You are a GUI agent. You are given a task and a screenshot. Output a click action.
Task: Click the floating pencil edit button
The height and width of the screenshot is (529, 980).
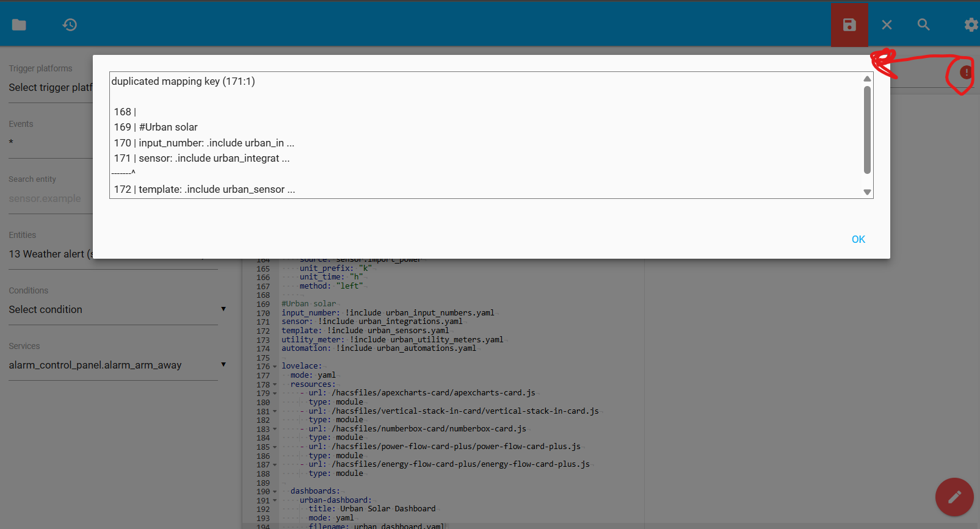click(x=954, y=497)
